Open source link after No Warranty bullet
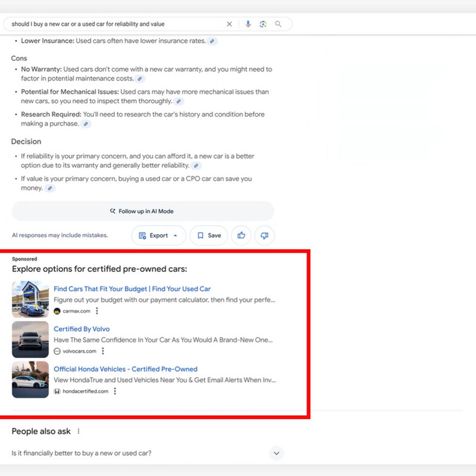Screen dimensions: 476x476 [140, 79]
